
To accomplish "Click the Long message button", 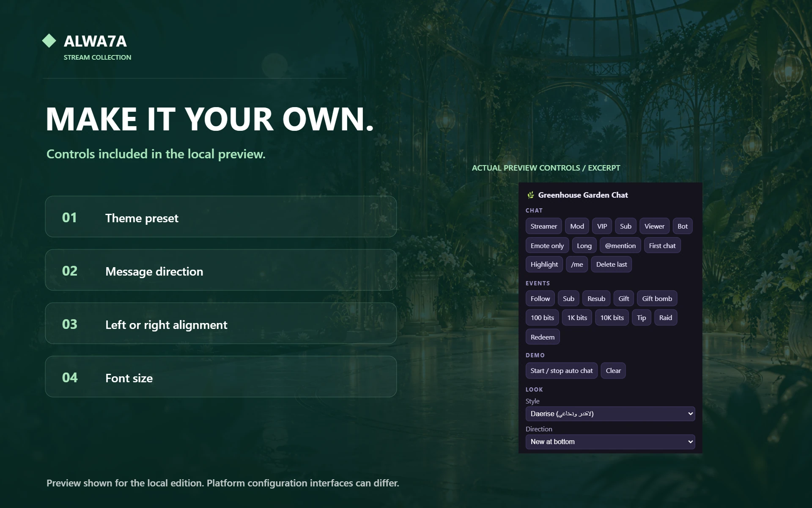I will [x=584, y=246].
